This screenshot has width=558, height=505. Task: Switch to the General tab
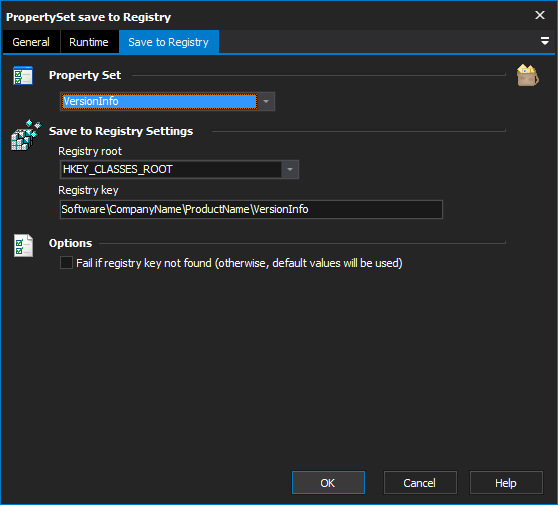31,42
